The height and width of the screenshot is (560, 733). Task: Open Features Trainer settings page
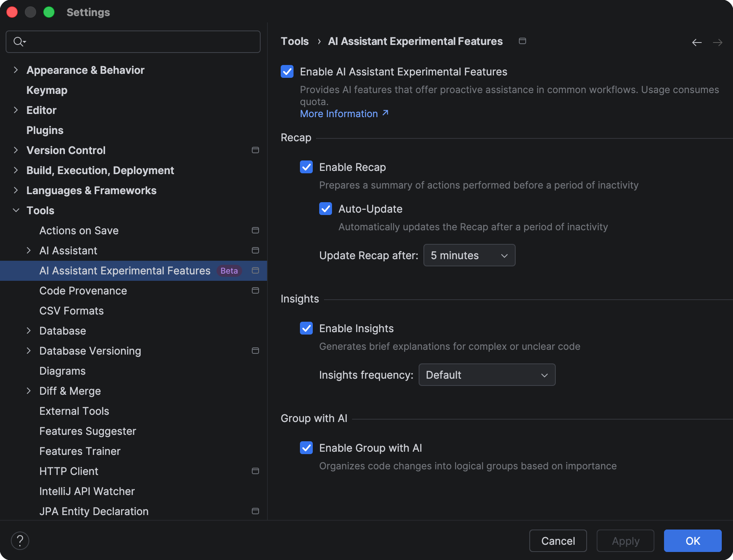click(x=80, y=451)
